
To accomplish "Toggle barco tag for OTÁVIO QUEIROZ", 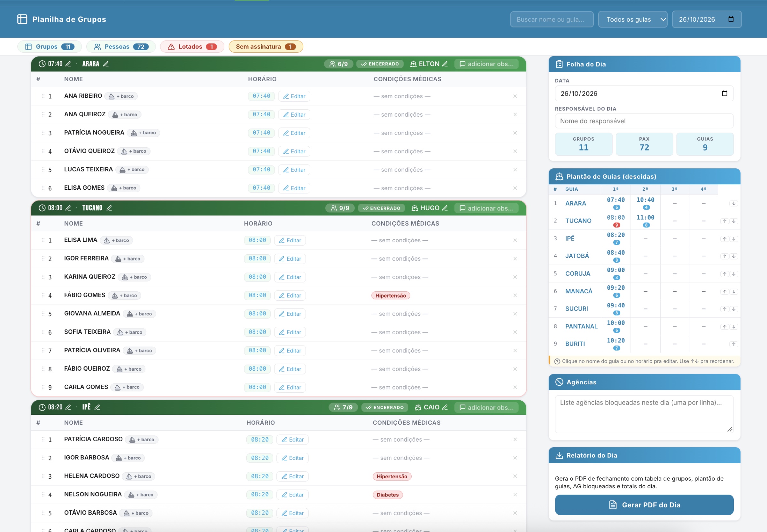I will (134, 151).
